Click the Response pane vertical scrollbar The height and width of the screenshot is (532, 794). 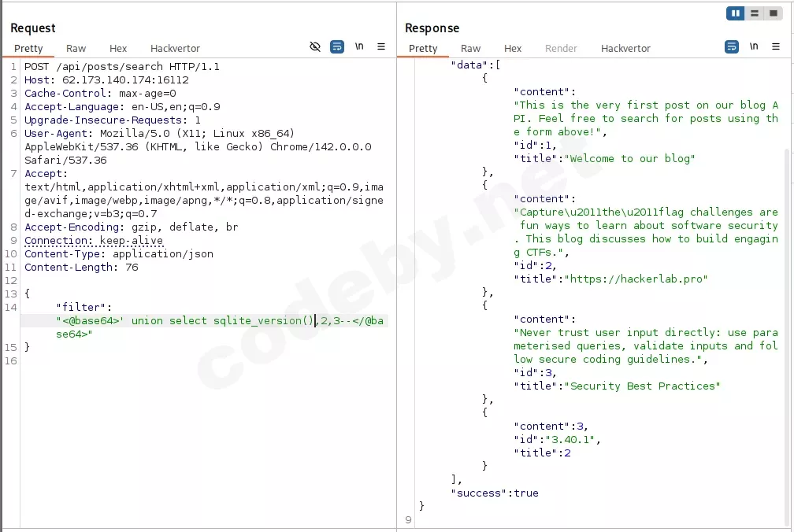[x=786, y=336]
